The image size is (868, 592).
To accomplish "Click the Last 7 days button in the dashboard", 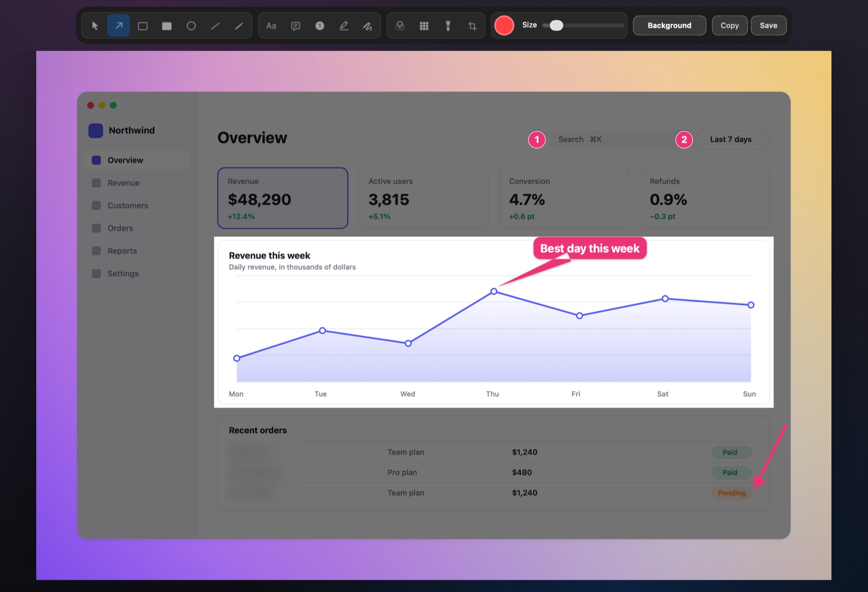I will (733, 139).
